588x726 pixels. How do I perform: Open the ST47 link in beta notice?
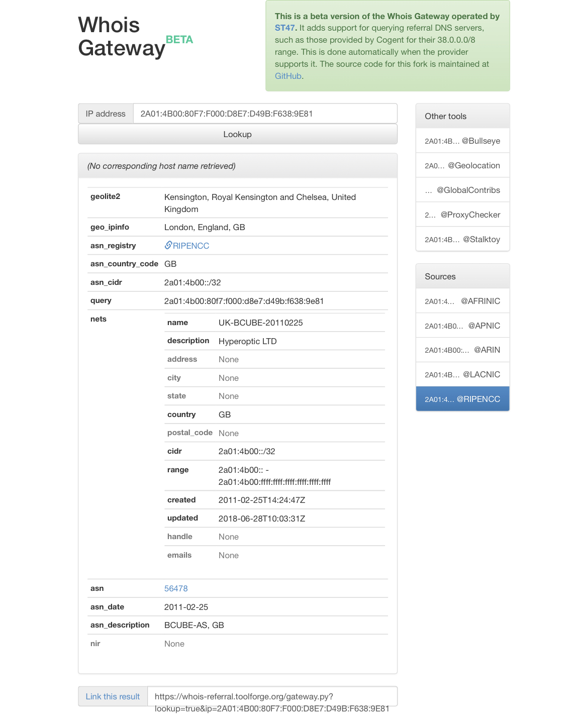coord(285,28)
